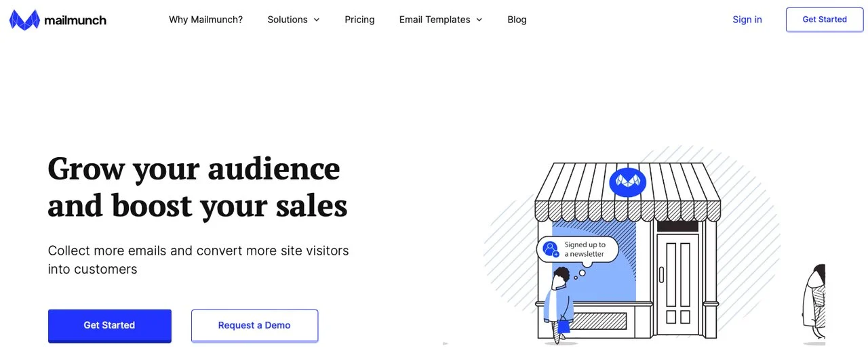Go to Why Mailmunch? page
The image size is (868, 363).
point(205,20)
